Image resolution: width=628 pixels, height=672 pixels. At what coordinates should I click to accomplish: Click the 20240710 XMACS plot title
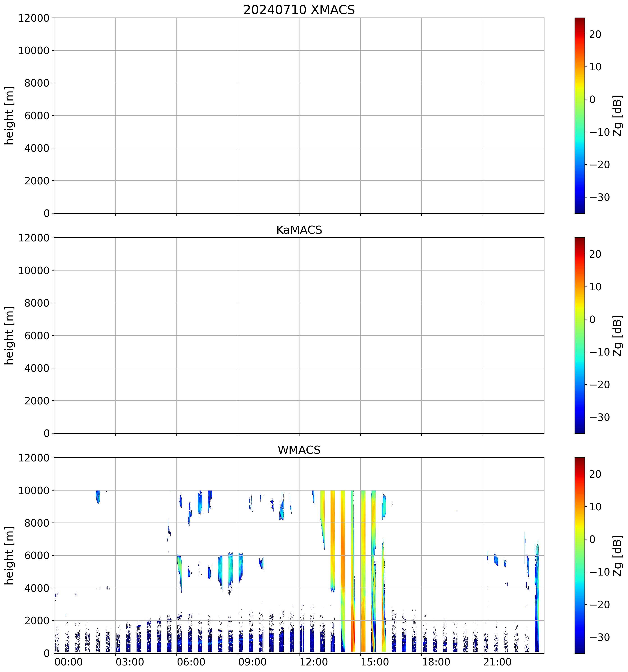click(299, 10)
